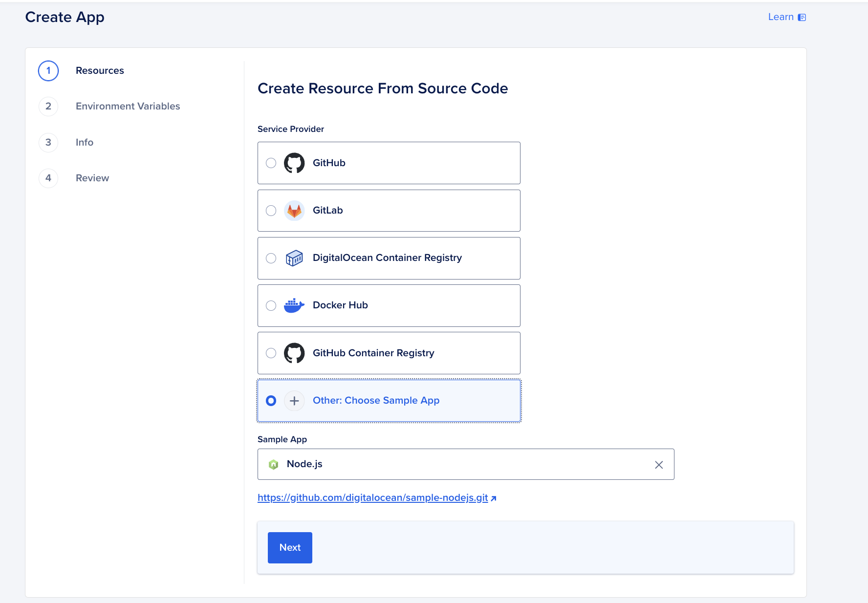Click the plus icon for Other sample app
This screenshot has width=868, height=603.
[x=294, y=401]
